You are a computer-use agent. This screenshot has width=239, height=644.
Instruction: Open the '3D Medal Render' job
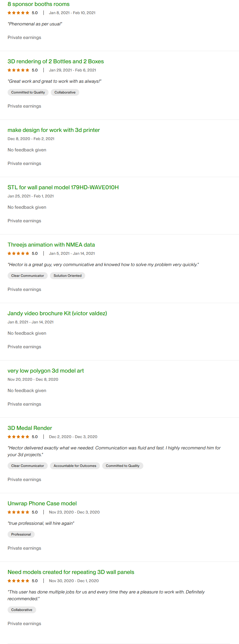pos(30,428)
